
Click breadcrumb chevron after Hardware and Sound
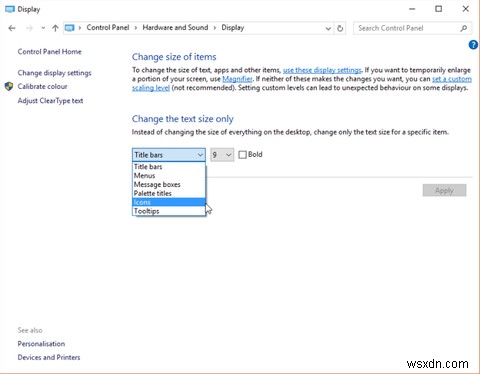pos(215,28)
